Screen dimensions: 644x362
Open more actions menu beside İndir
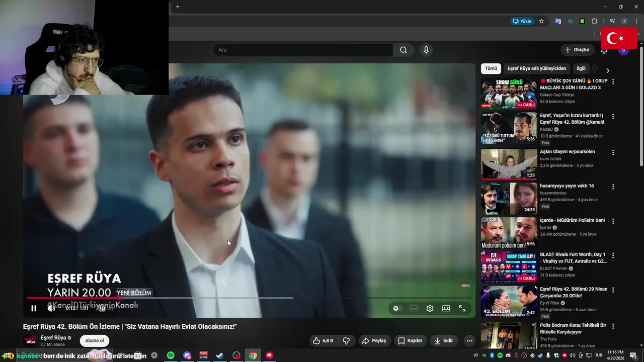[x=469, y=340]
